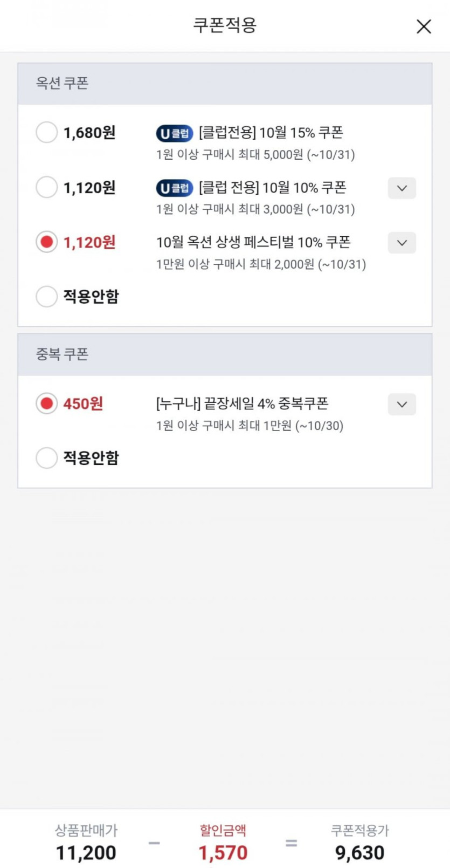Expand the [클럽 전용] 10월 10% 쿠폰 details
Image resolution: width=450 pixels, height=868 pixels.
pyautogui.click(x=401, y=188)
